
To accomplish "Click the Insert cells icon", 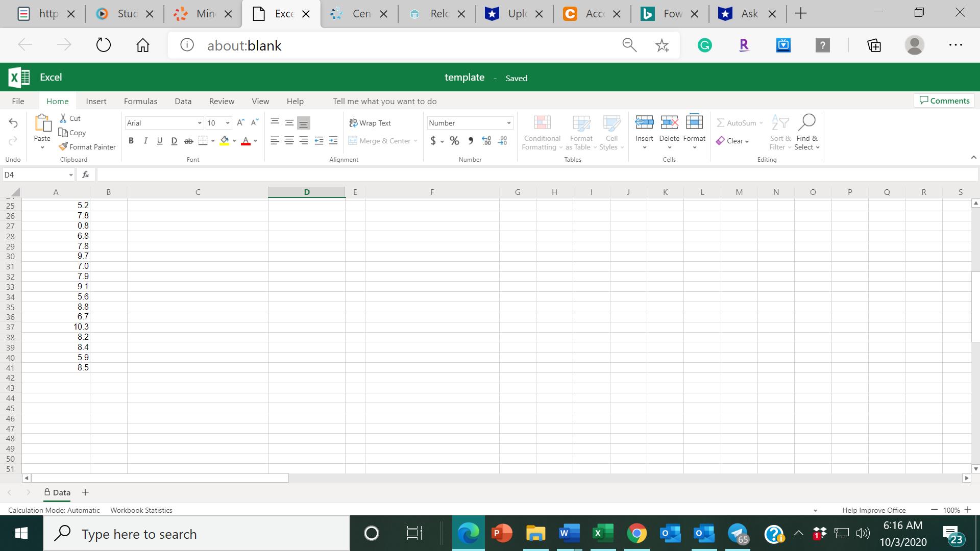I will 644,122.
